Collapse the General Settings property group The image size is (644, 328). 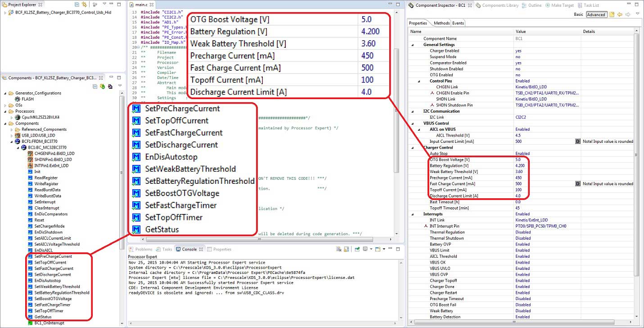click(413, 45)
